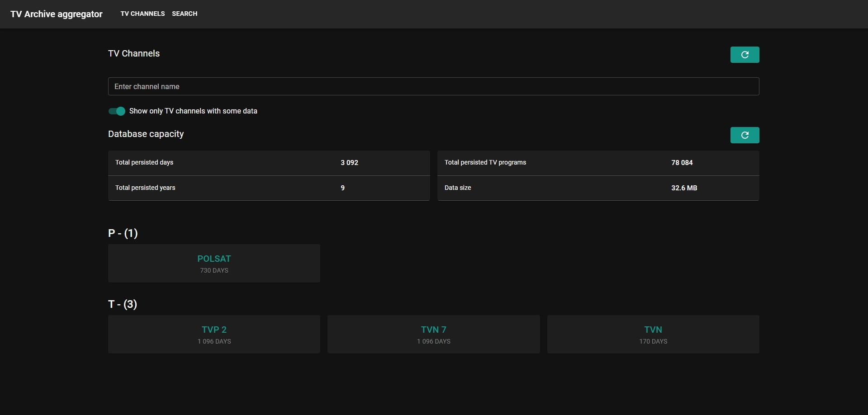Click the T - (3) group heading

point(123,304)
